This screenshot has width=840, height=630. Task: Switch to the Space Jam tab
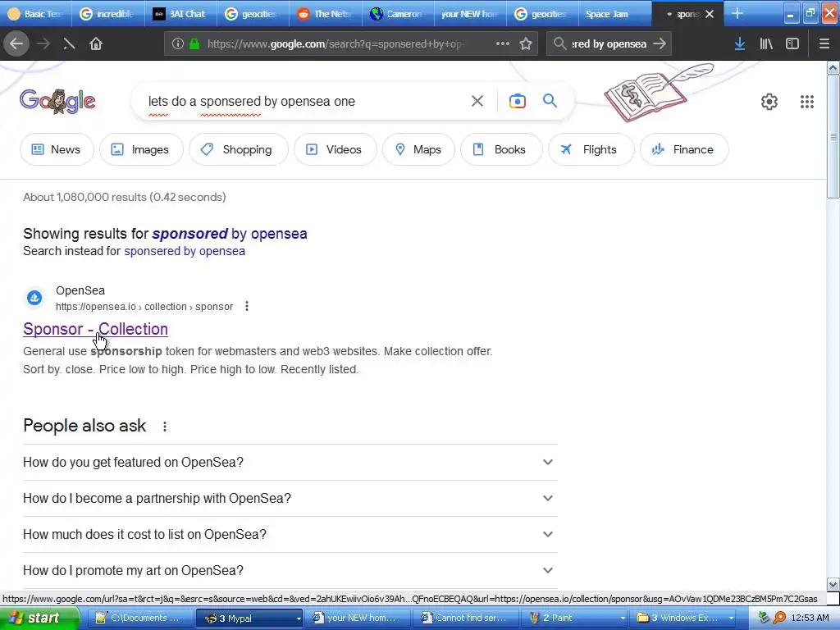point(614,14)
